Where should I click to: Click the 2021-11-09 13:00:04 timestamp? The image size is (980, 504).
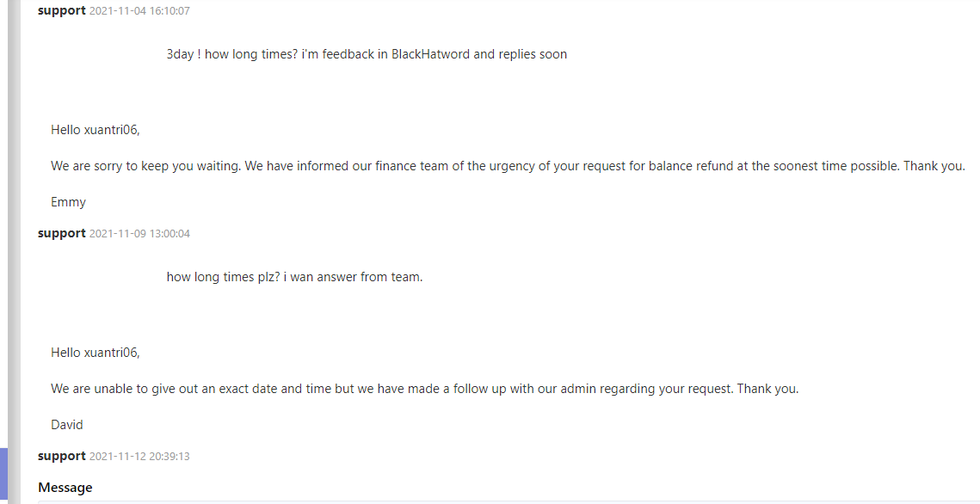[x=139, y=234]
